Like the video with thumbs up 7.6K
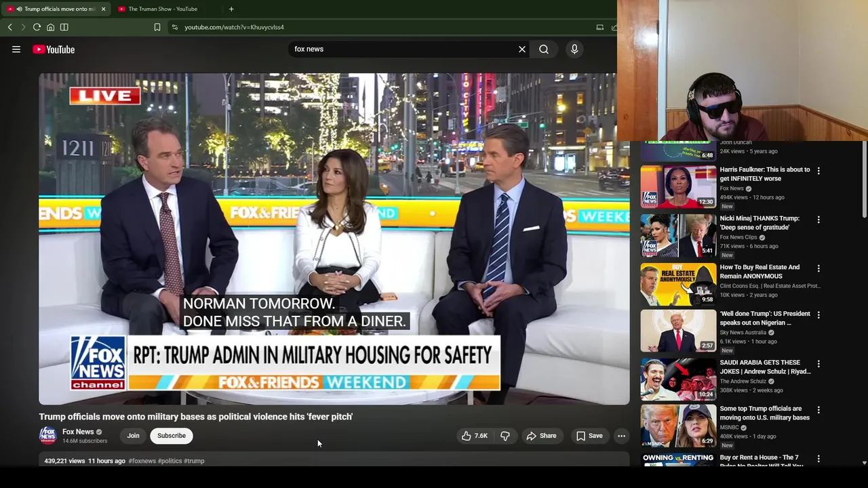This screenshot has height=488, width=868. 474,436
